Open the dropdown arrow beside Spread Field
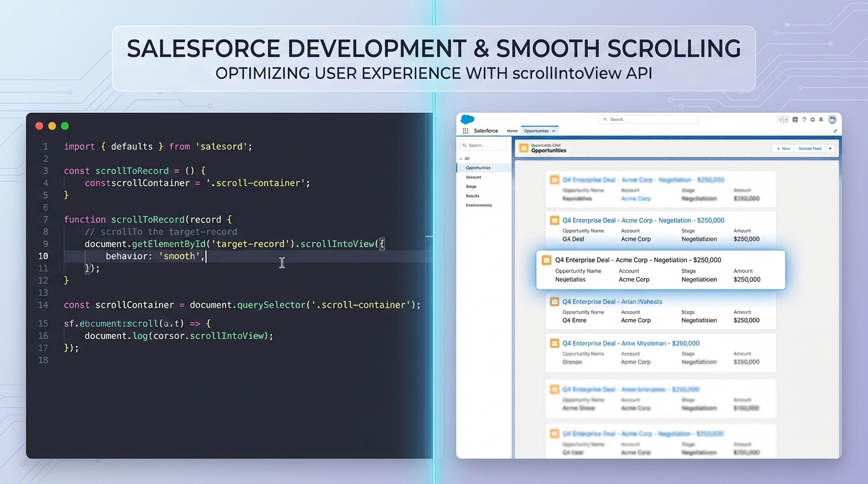Screen dimensions: 868x484 (830, 149)
